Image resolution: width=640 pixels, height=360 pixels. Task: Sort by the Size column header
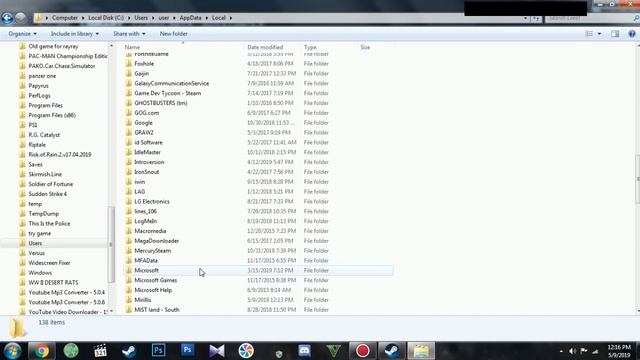pyautogui.click(x=365, y=47)
